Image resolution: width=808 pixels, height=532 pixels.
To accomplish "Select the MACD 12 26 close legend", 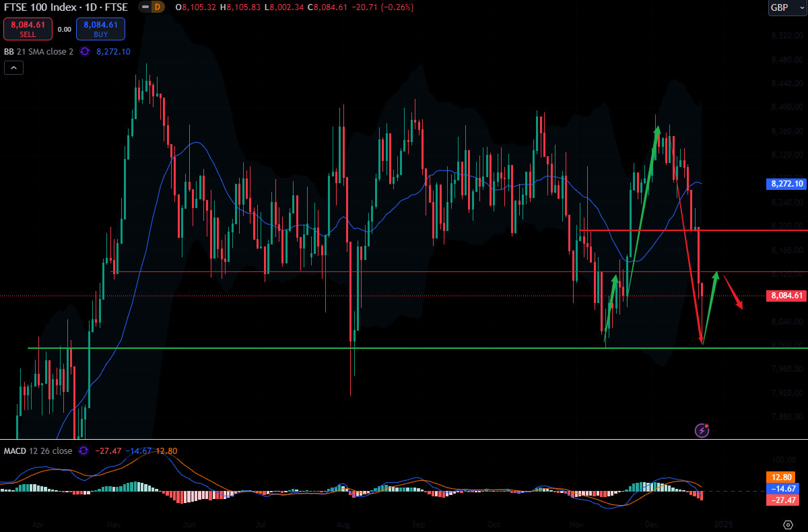I will pos(38,451).
